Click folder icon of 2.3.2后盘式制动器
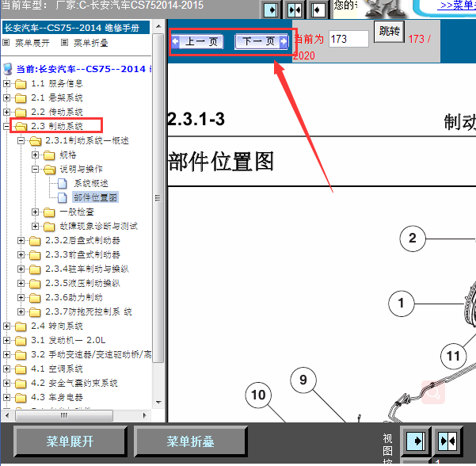476x466 pixels. pyautogui.click(x=35, y=241)
